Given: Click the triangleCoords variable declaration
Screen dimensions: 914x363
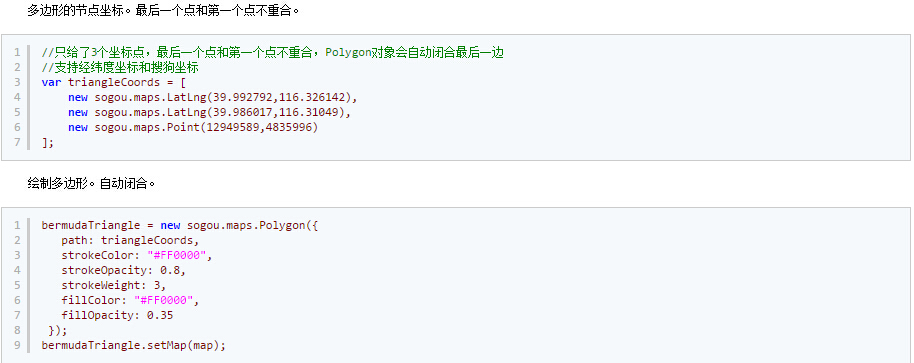Looking at the screenshot, I should (114, 82).
